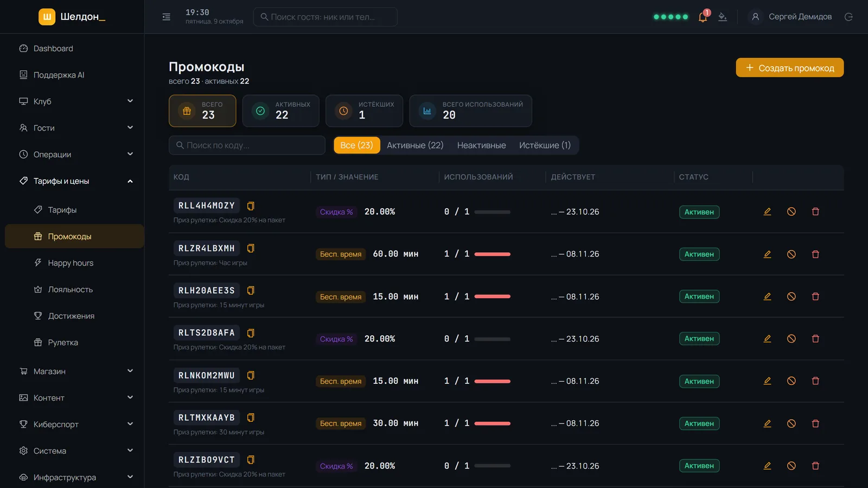868x488 pixels.
Task: Edit the RLL4H4MOZY promo code
Action: click(767, 211)
